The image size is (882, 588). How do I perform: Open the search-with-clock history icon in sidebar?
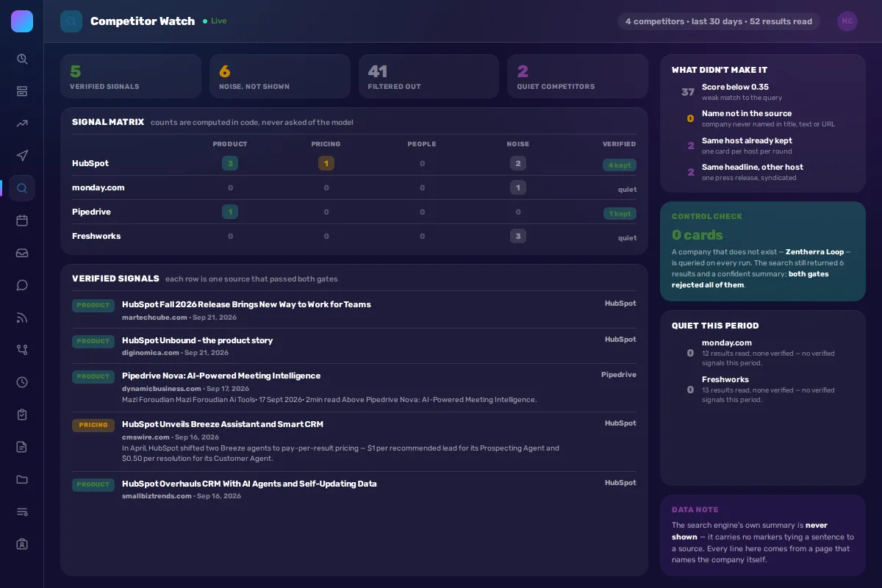(x=22, y=59)
